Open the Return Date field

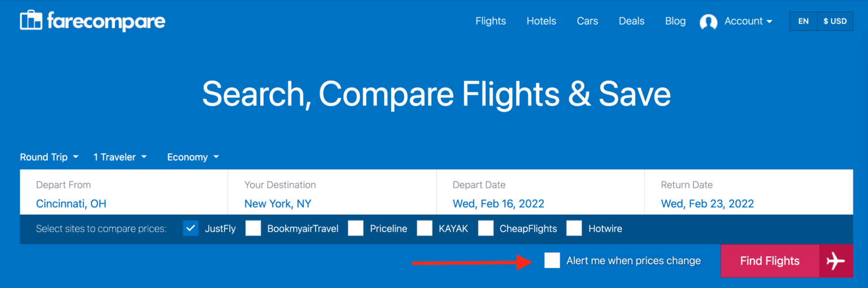tap(749, 194)
